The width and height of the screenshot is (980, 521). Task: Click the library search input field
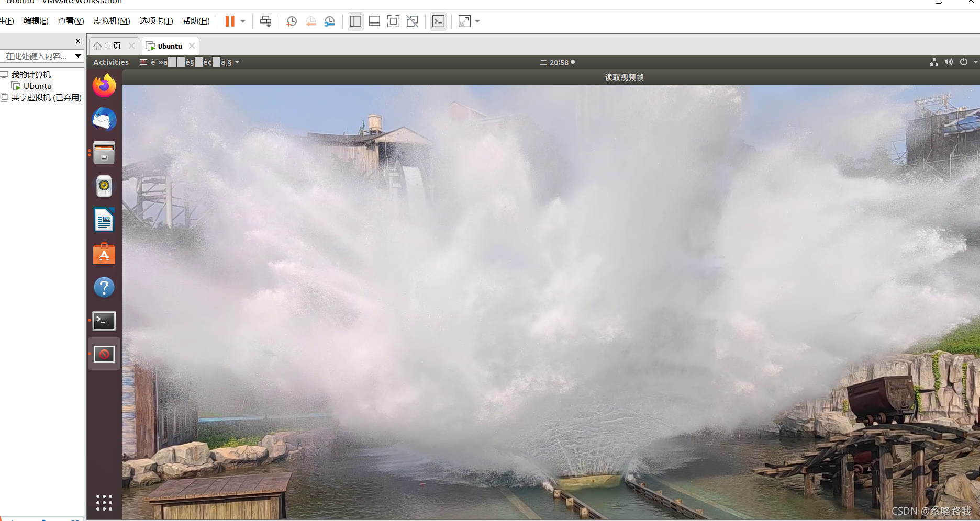click(x=37, y=56)
